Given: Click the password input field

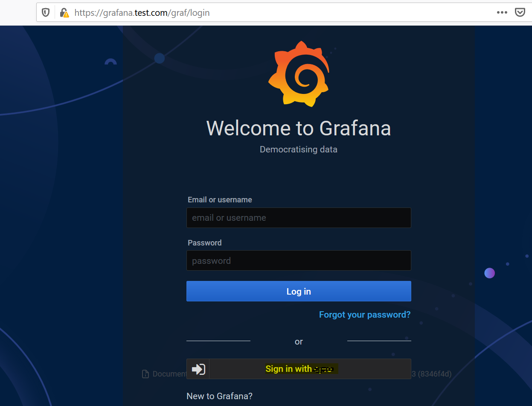Looking at the screenshot, I should (299, 260).
